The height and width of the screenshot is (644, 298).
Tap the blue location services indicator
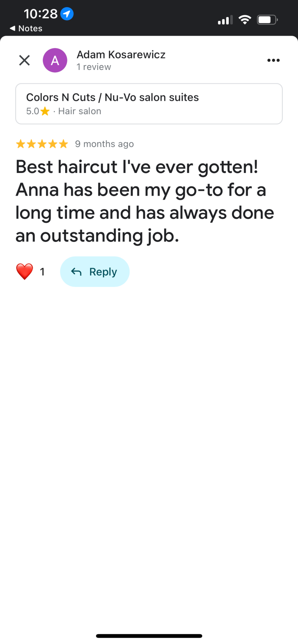[67, 14]
